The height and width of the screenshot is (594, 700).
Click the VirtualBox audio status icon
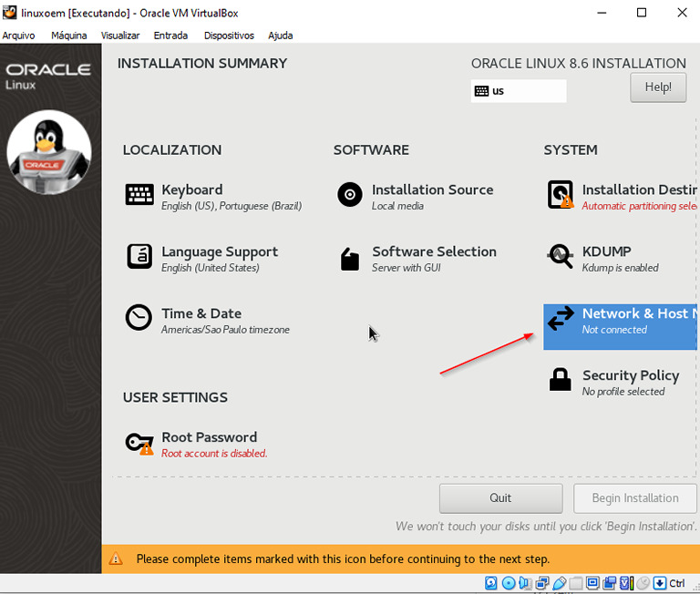pyautogui.click(x=525, y=583)
